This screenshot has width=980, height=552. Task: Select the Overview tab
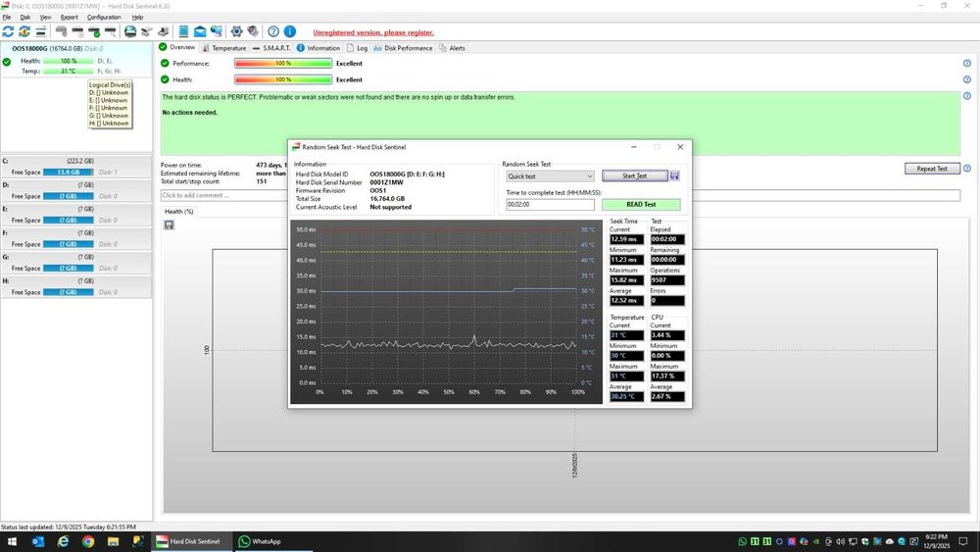[x=176, y=47]
